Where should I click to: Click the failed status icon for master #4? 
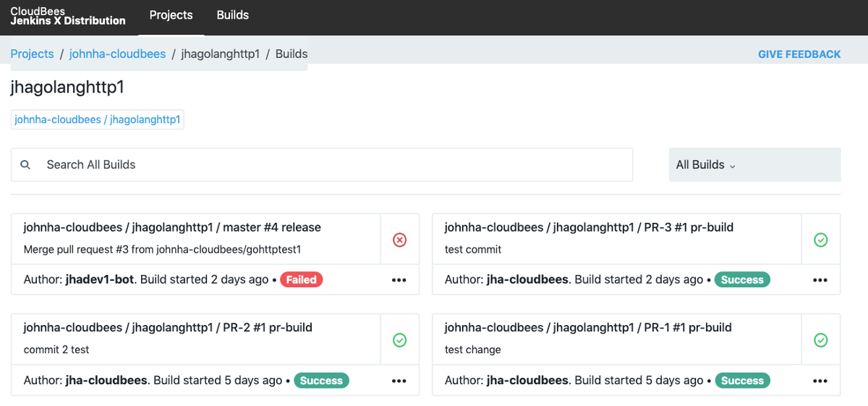(x=399, y=240)
